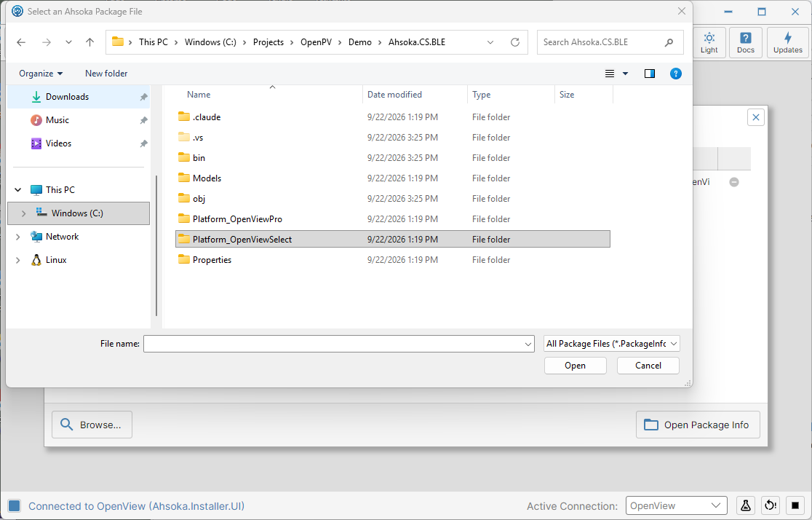Expand the address bar previous locations
This screenshot has width=812, height=520.
click(x=490, y=42)
